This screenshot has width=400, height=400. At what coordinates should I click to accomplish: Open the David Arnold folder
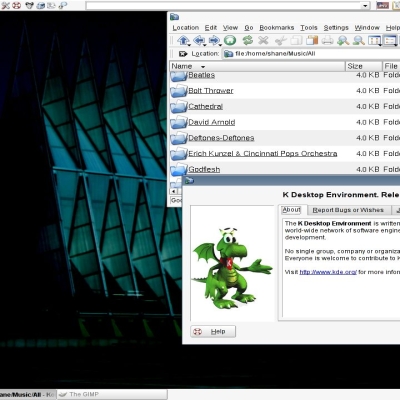pos(212,122)
